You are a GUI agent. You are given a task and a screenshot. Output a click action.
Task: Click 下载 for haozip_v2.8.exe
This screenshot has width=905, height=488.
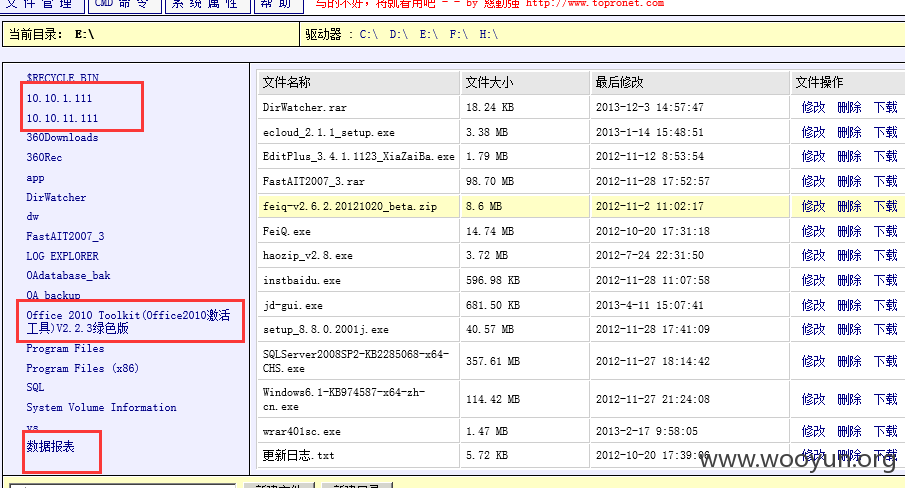point(885,256)
